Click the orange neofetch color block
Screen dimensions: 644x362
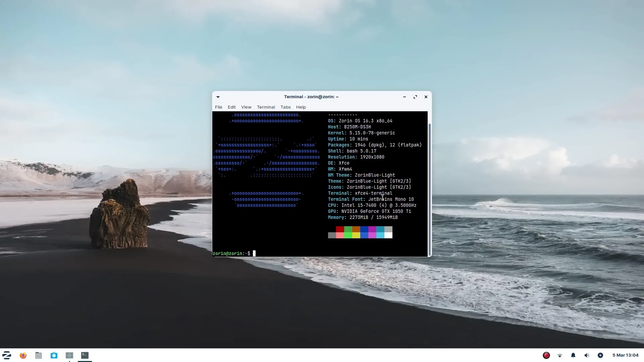(356, 229)
